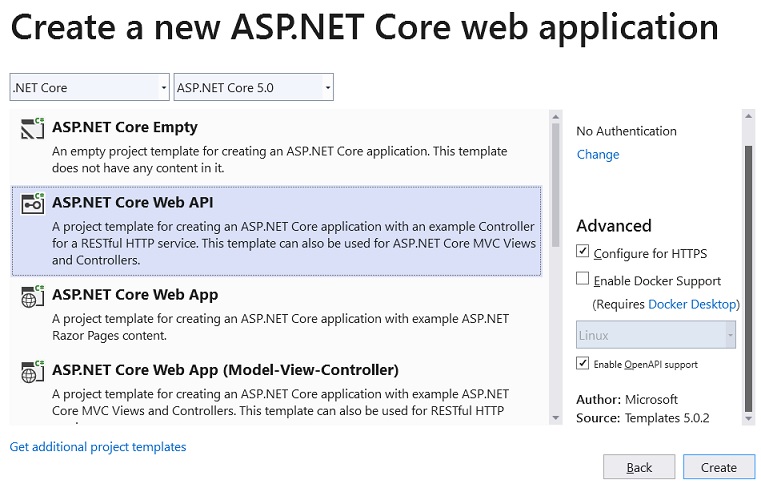Click Get additional project templates link

coord(98,447)
